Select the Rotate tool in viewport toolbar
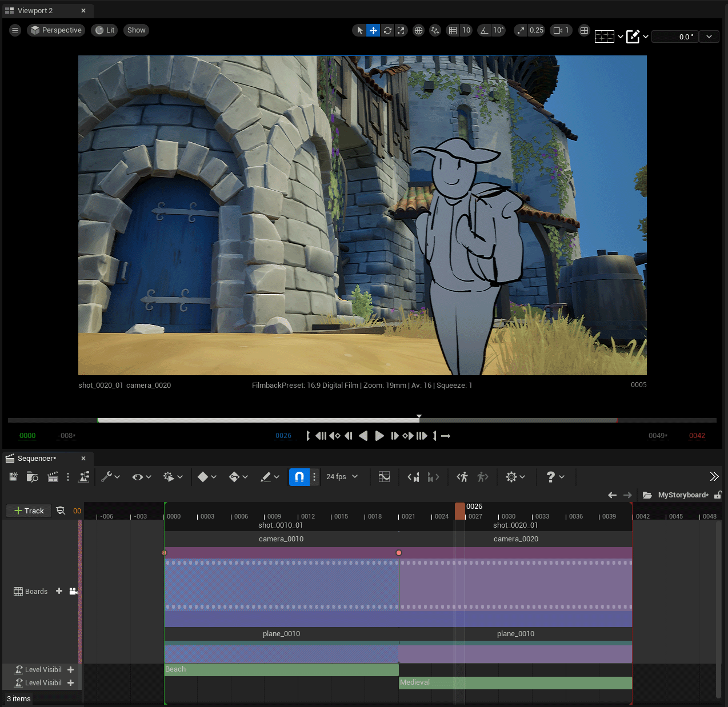Viewport: 728px width, 707px height. [387, 30]
